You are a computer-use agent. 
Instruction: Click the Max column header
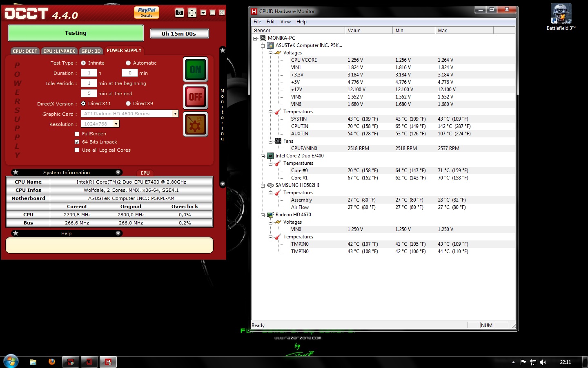point(464,30)
